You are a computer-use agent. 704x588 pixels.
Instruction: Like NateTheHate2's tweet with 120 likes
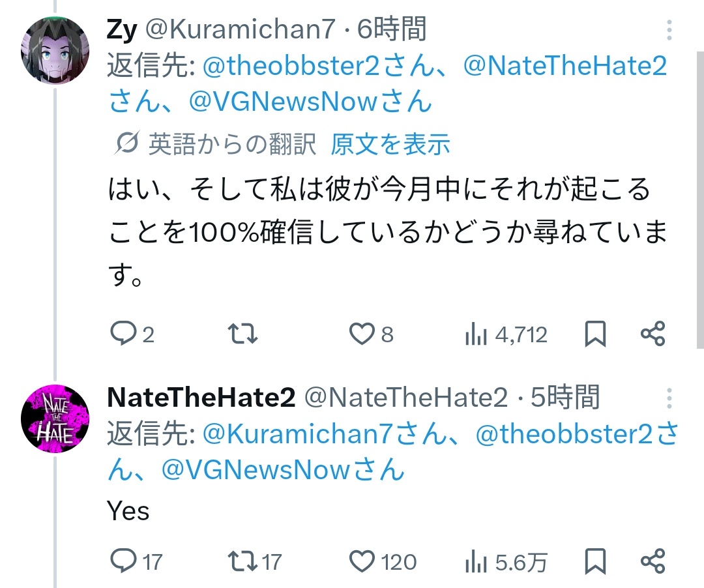[x=362, y=561]
